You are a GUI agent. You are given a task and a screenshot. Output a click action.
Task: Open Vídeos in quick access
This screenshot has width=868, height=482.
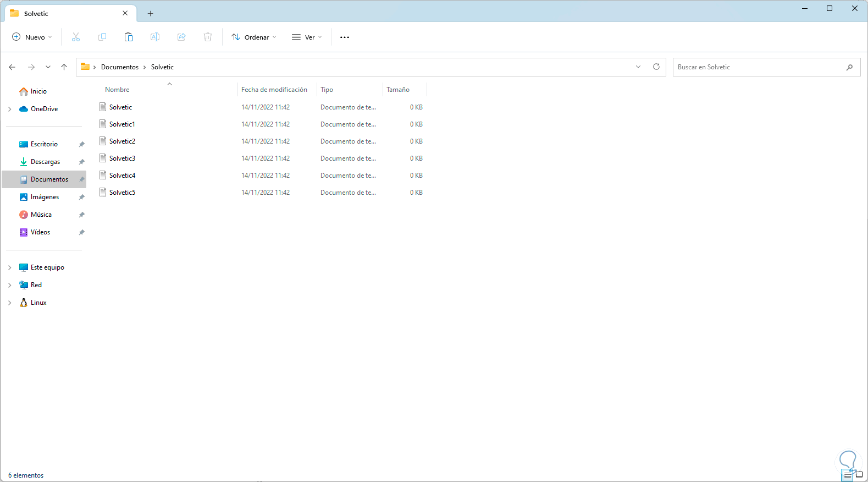coord(40,232)
